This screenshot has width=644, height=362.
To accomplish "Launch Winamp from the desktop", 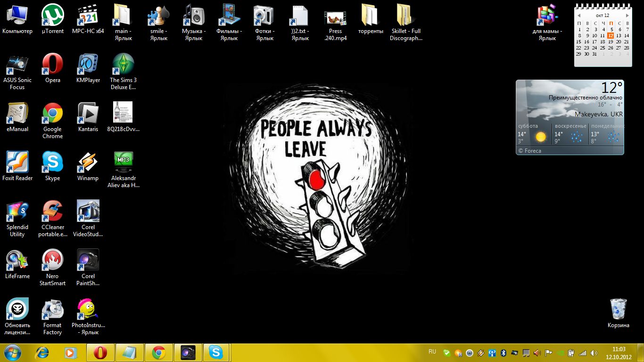I will click(x=88, y=166).
